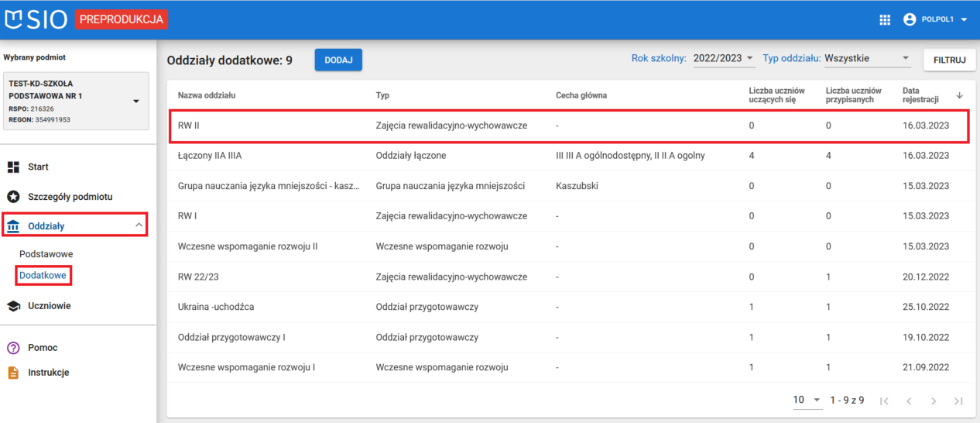
Task: Open the Łączony IIA IIIA row
Action: click(x=569, y=156)
